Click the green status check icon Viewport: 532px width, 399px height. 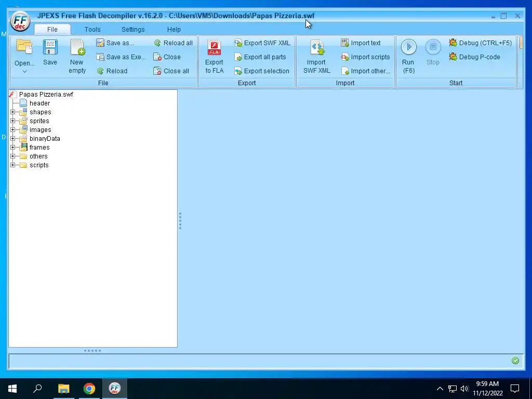tap(515, 361)
